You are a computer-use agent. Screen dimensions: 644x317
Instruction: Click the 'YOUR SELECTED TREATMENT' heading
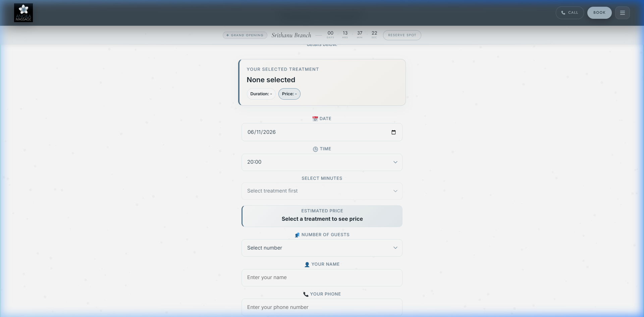coord(283,69)
